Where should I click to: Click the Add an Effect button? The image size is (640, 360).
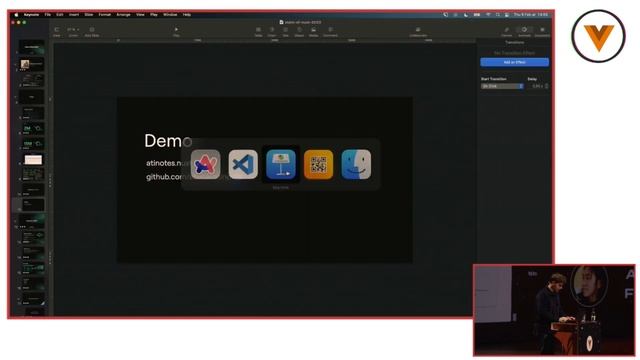[x=515, y=62]
